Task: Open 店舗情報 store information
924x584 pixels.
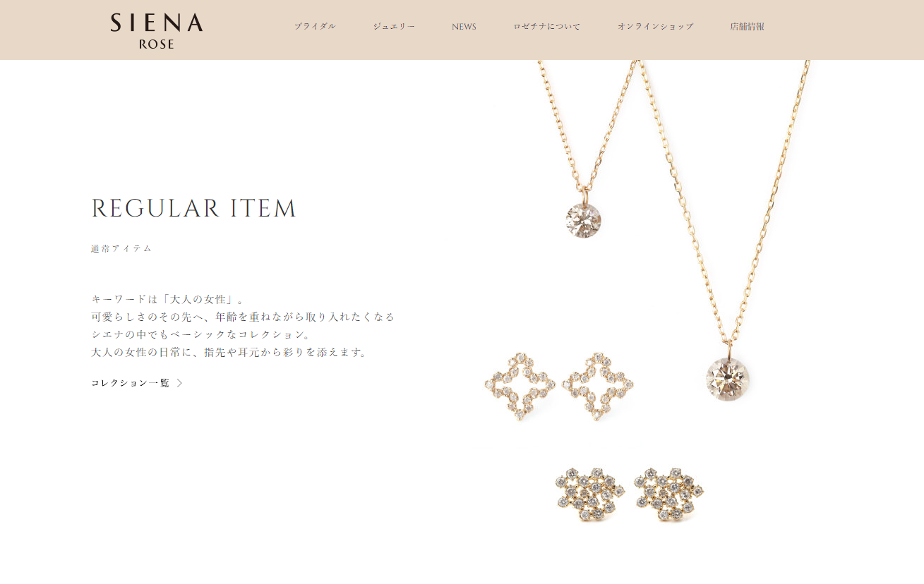Action: [747, 27]
